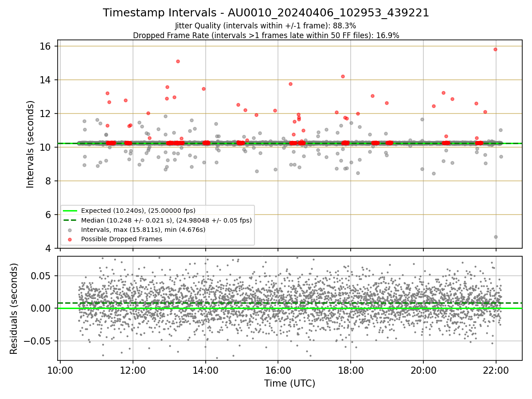Click the red point near 15.1 s after 13:00
Screen dimensions: 532x399
pyautogui.click(x=178, y=61)
